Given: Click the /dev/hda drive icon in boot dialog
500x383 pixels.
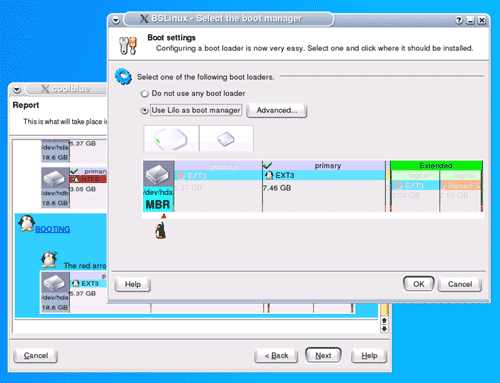Looking at the screenshot, I should pyautogui.click(x=159, y=174).
